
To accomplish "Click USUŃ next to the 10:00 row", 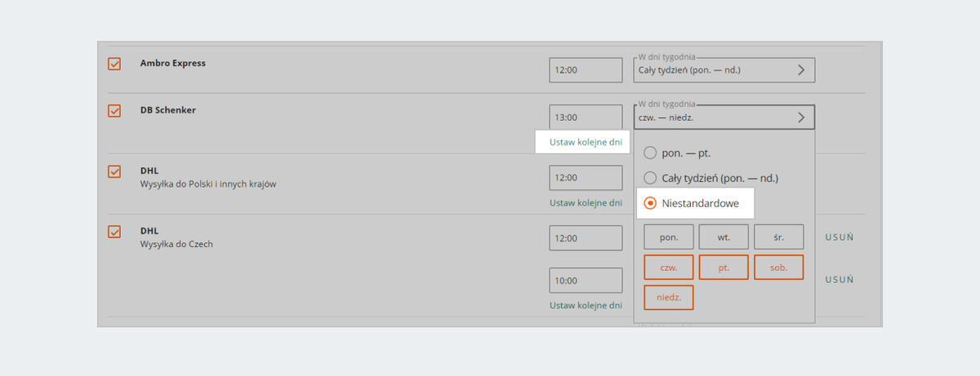I will pos(840,280).
